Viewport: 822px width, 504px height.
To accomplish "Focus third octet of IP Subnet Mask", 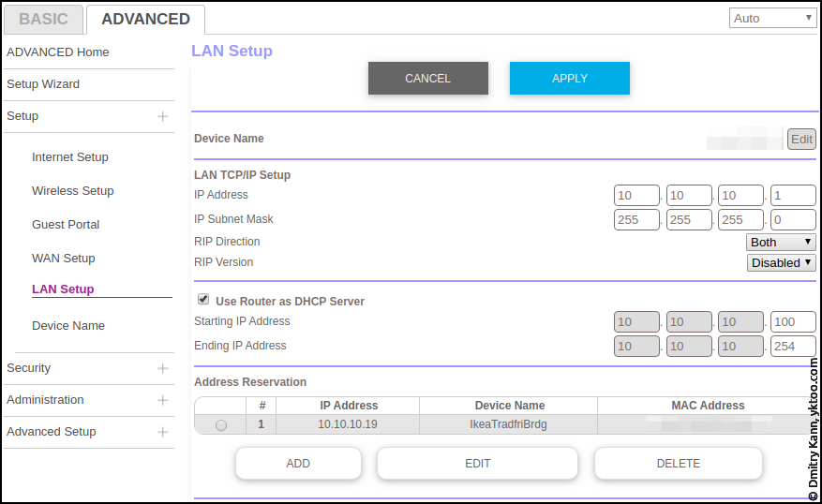I will 740,220.
